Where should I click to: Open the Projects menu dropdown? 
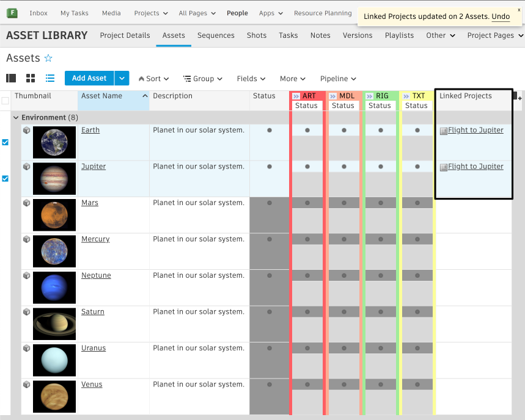click(151, 13)
